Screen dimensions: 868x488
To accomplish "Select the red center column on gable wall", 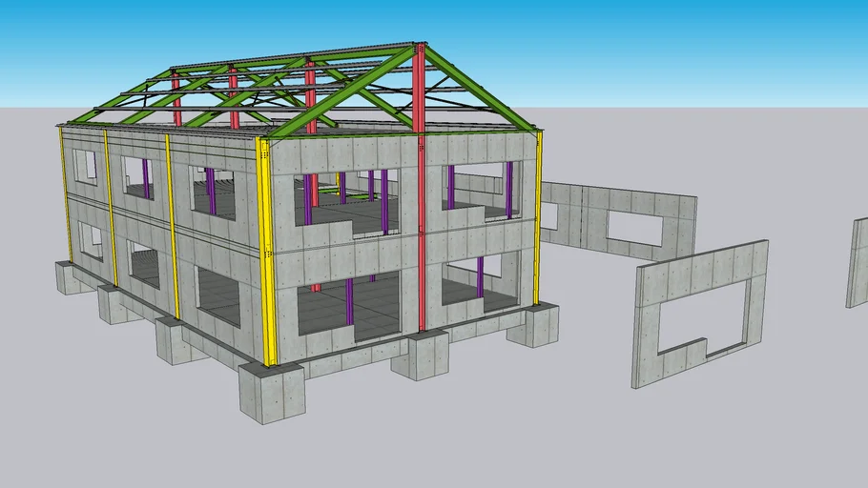I will point(422,188).
